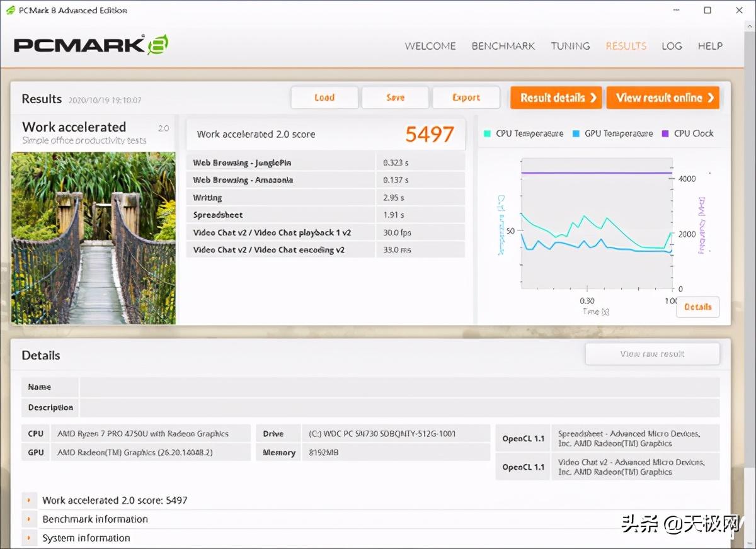
Task: Click the result date 2020/10/19 text
Action: click(105, 100)
